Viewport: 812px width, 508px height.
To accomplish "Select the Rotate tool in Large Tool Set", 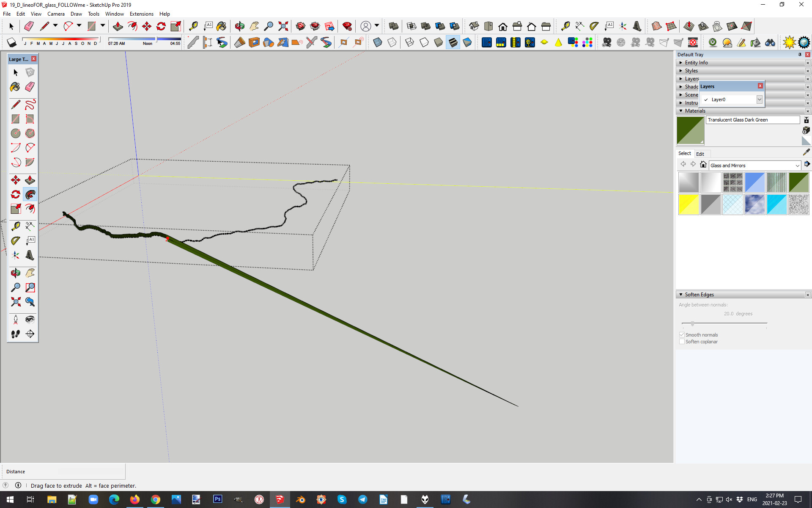I will pyautogui.click(x=15, y=195).
